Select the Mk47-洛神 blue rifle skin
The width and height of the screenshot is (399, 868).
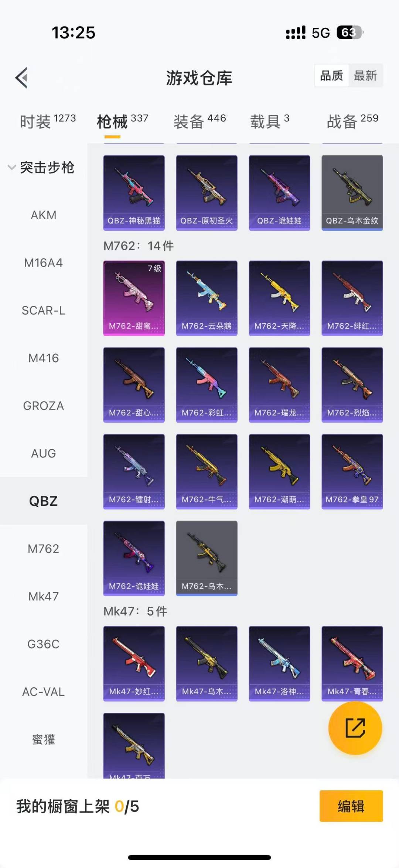point(279,664)
